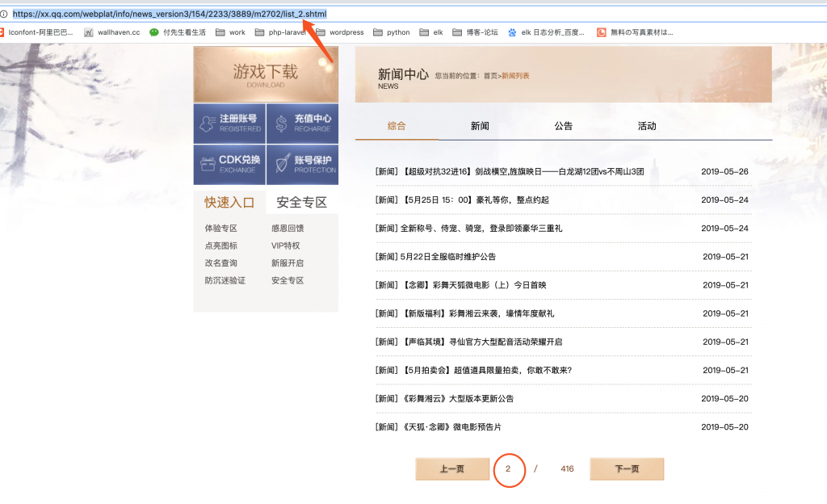Image resolution: width=827 pixels, height=504 pixels.
Task: Switch to the 快速入口 tab
Action: click(x=229, y=203)
